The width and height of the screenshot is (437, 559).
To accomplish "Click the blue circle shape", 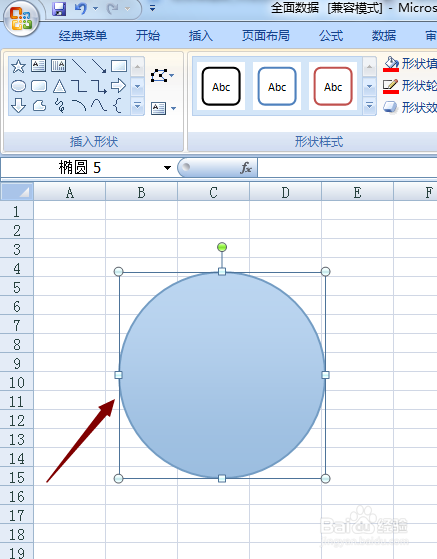I will (222, 375).
